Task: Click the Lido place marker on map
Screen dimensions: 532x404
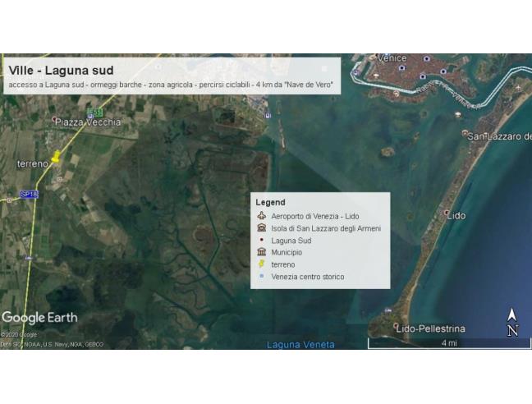Action: (447, 213)
